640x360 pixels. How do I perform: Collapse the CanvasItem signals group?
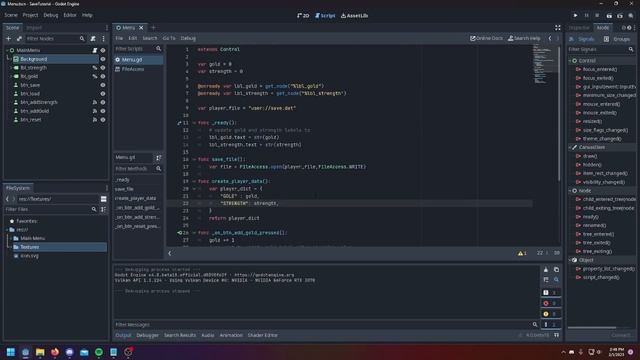pos(570,147)
